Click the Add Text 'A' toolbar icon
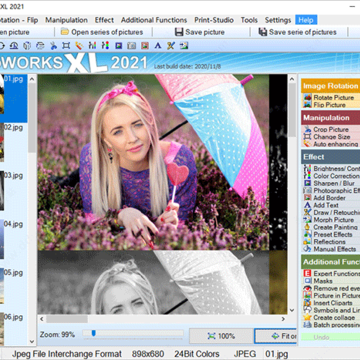Screen dimensions: 360x360 pyautogui.click(x=158, y=45)
